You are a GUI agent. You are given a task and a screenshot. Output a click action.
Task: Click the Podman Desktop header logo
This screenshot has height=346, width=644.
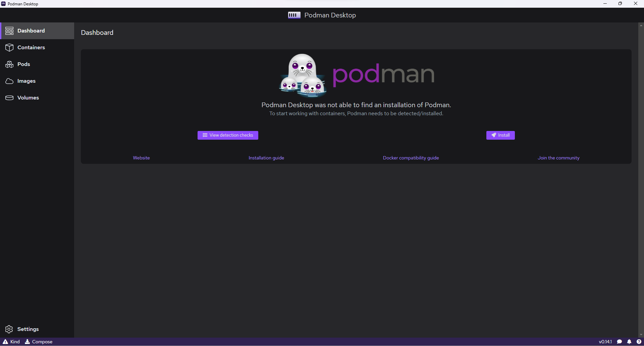pyautogui.click(x=293, y=15)
